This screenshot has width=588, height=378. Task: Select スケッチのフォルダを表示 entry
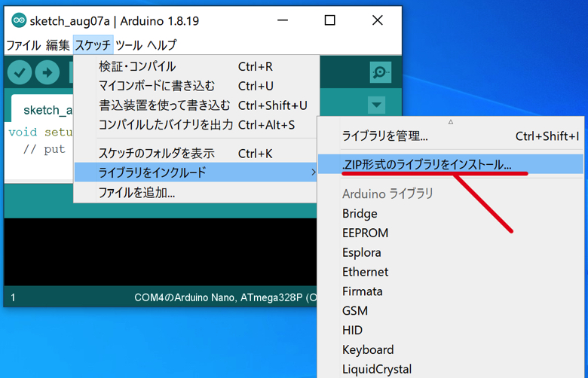click(197, 153)
